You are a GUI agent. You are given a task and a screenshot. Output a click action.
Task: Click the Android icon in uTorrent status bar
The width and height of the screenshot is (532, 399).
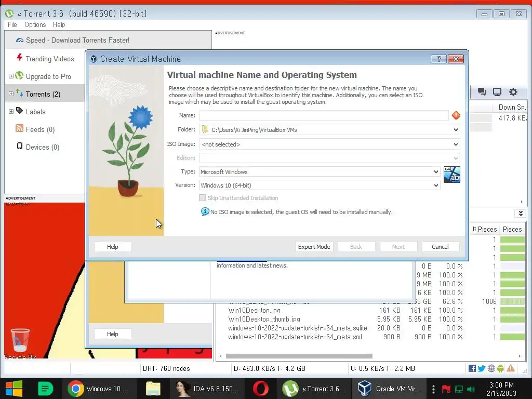tap(500, 368)
